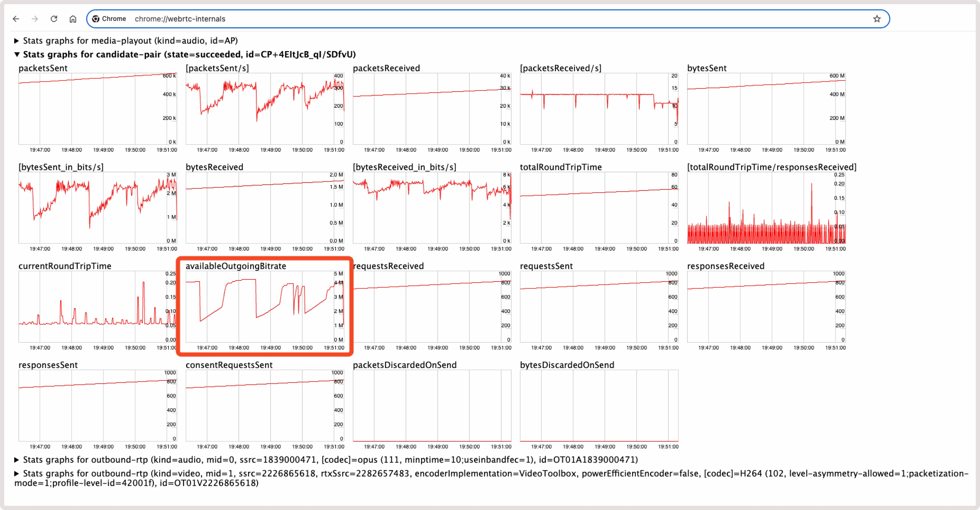980x510 pixels.
Task: Click the requestsSent title text
Action: point(546,266)
